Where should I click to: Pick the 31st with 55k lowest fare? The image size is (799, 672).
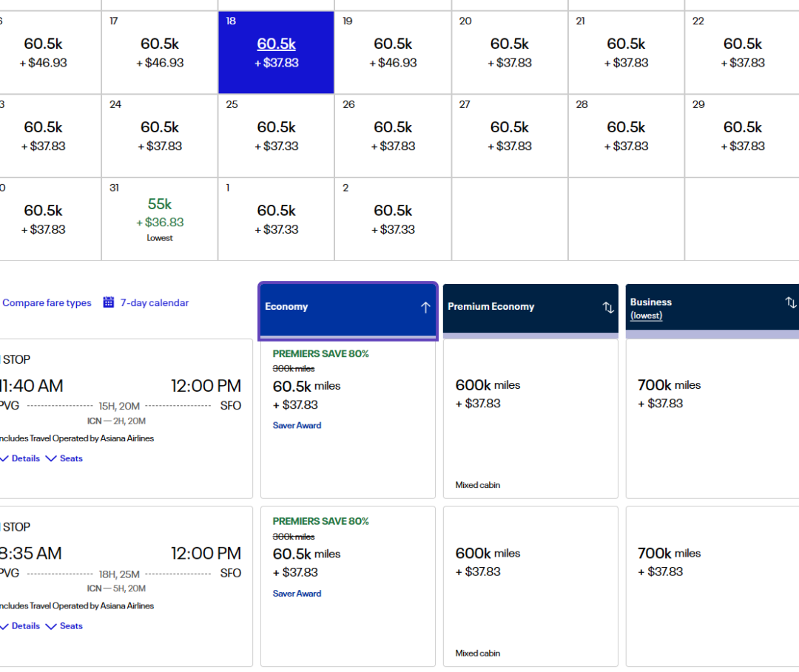click(x=160, y=219)
